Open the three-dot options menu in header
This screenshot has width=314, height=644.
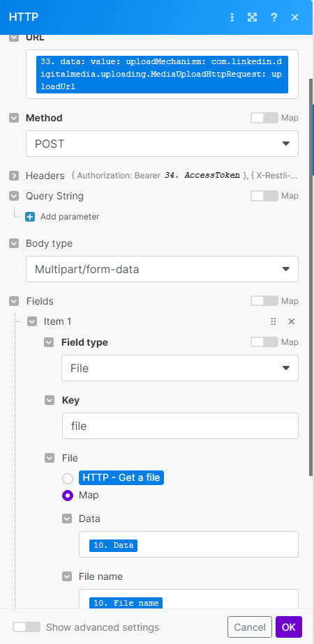point(232,17)
